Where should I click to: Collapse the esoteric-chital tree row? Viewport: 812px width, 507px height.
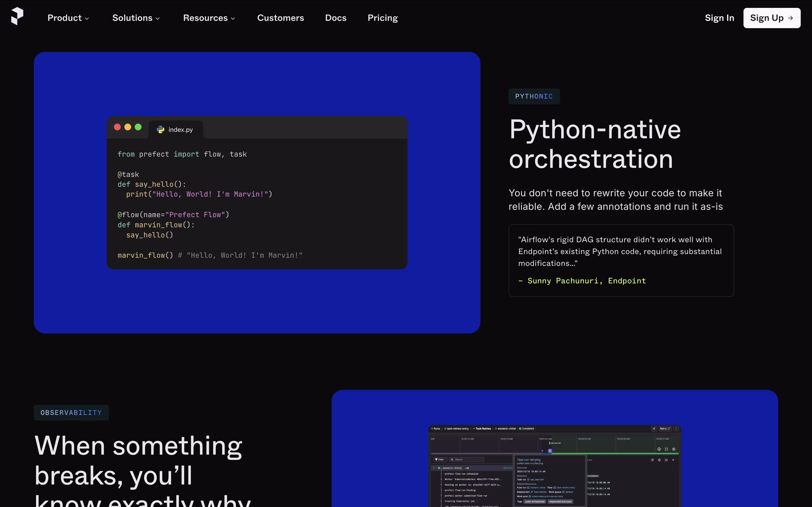click(434, 468)
